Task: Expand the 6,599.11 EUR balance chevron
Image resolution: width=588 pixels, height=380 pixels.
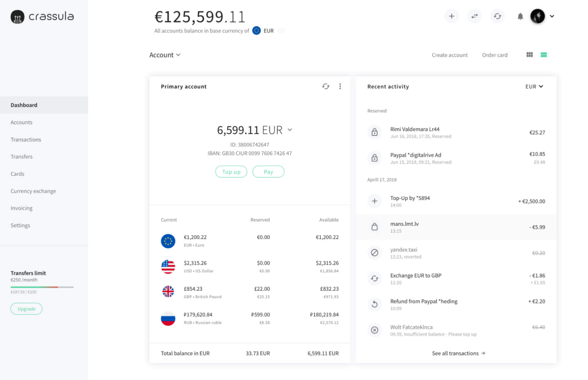Action: [290, 130]
